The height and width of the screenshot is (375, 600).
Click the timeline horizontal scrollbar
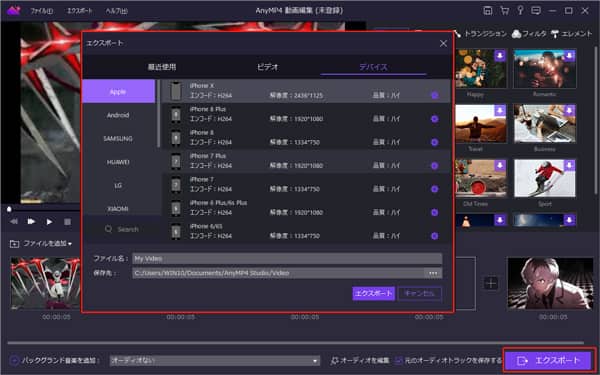(x=295, y=343)
